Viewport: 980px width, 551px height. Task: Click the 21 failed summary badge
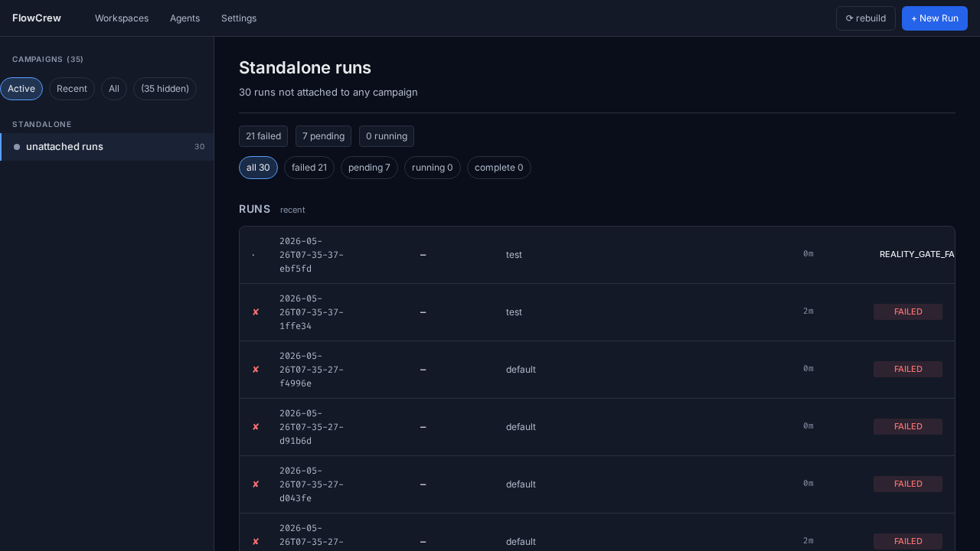[263, 136]
